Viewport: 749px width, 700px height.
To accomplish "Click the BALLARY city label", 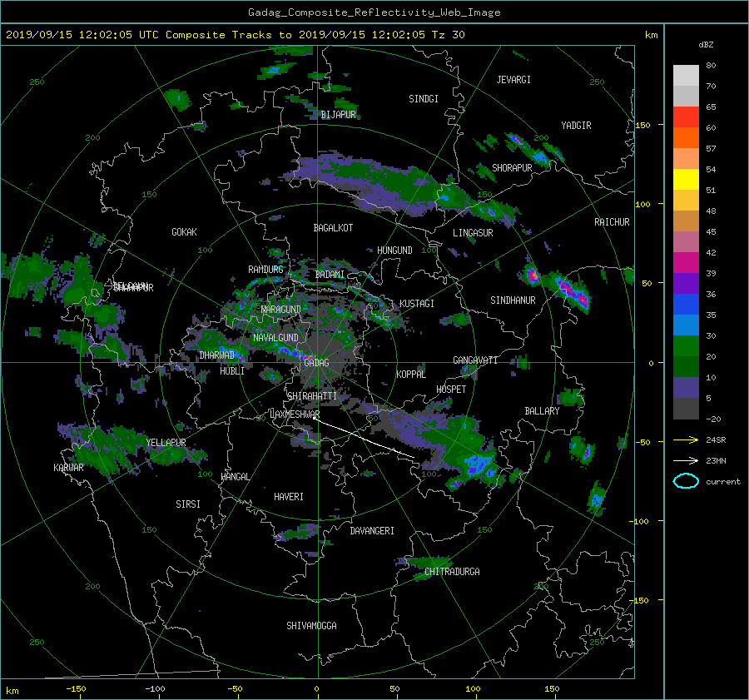I will (542, 411).
